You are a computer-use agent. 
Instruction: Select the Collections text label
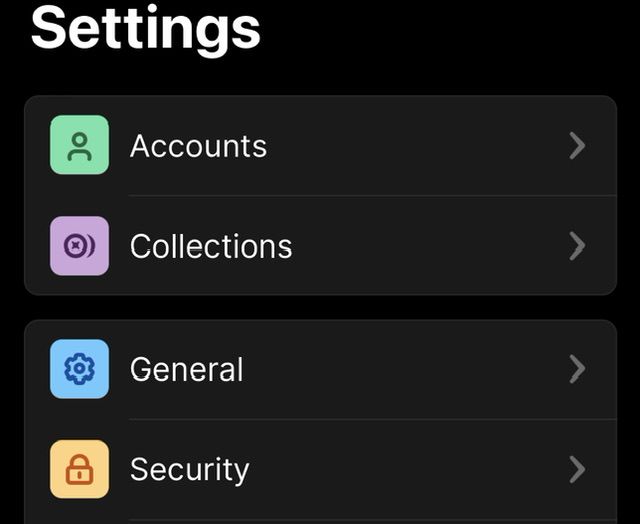pyautogui.click(x=211, y=246)
